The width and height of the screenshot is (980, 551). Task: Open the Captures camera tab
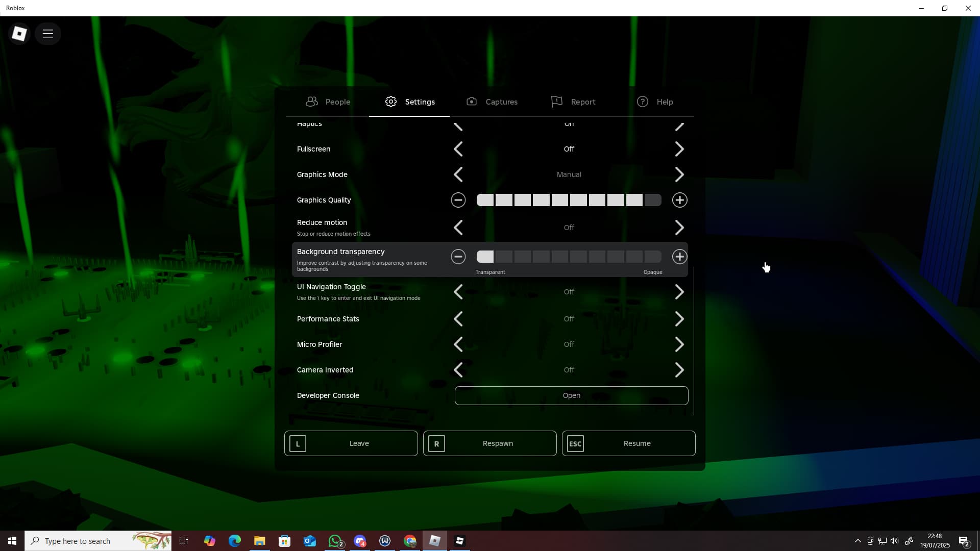point(492,102)
